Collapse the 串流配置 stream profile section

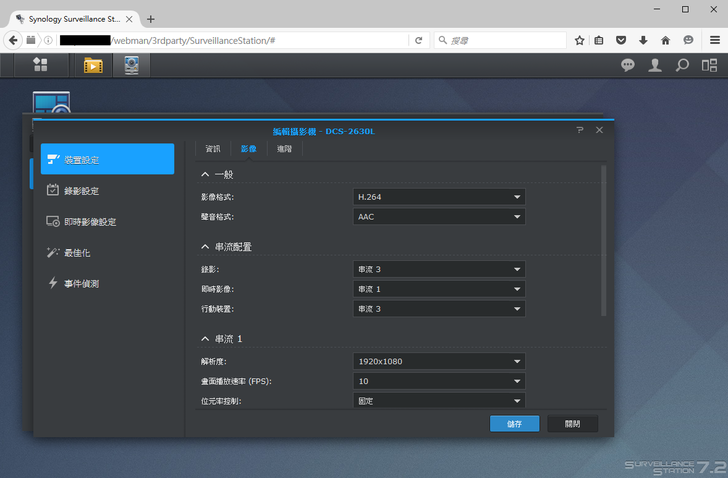coord(206,247)
